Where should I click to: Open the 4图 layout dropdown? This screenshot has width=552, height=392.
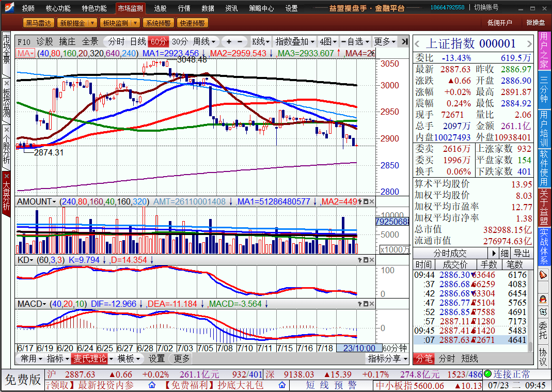click(x=328, y=41)
